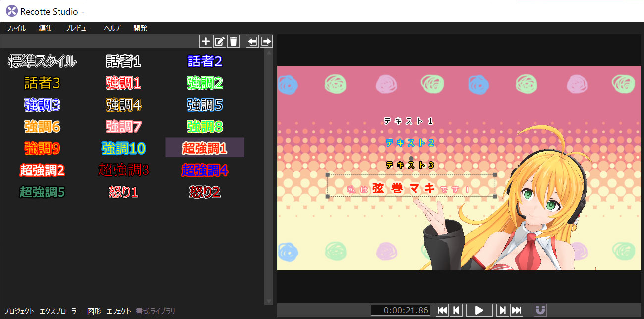Play the preview

pos(479,310)
